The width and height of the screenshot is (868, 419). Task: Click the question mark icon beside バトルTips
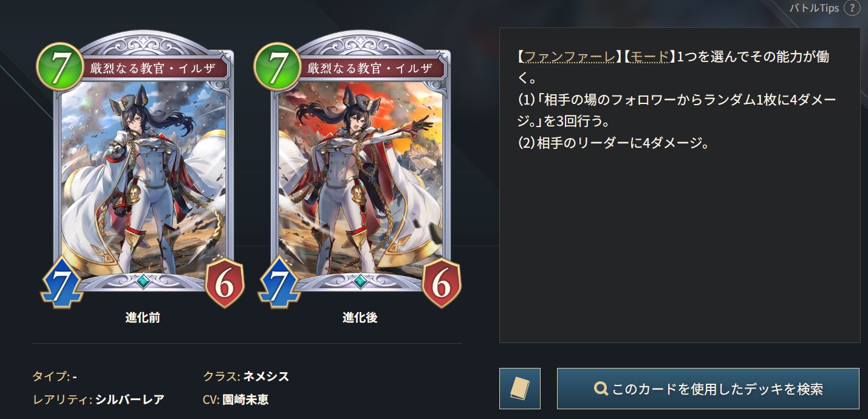point(852,9)
